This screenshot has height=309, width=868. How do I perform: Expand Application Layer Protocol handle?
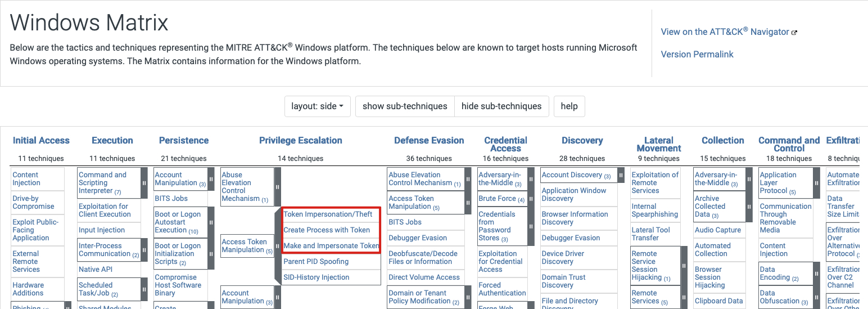point(816,183)
